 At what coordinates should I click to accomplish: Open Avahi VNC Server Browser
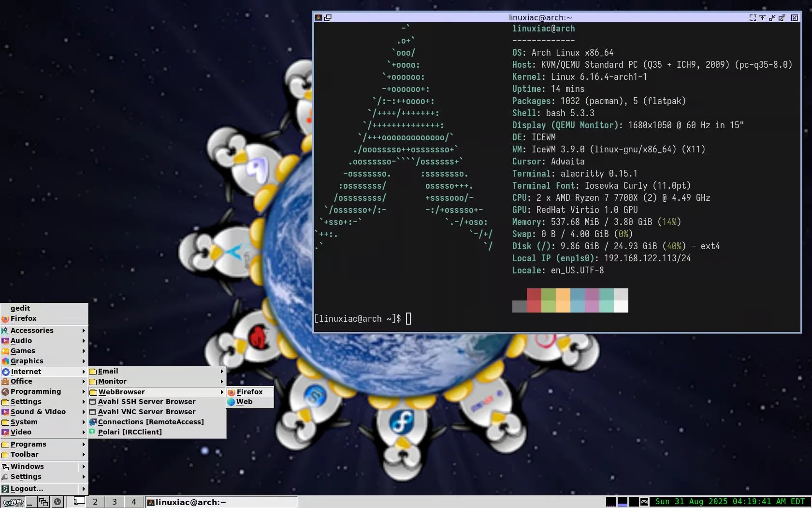[x=146, y=412]
